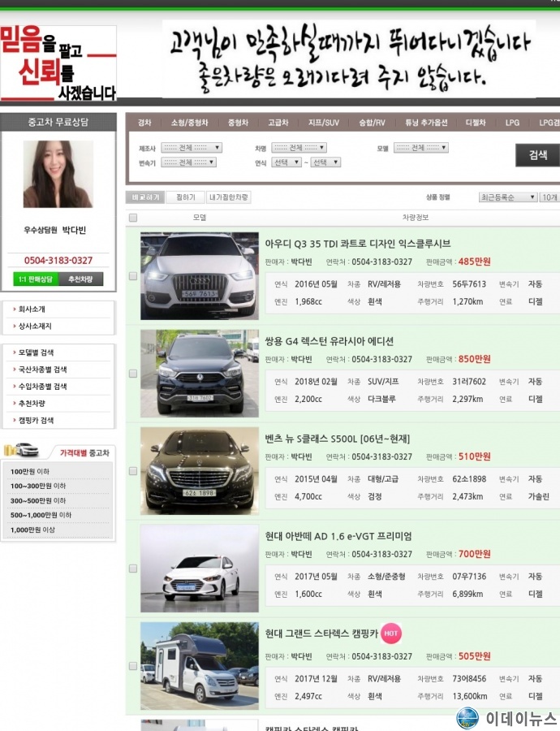The image size is (560, 731).
Task: Click the HOT badge on Grand Starex listing
Action: point(391,634)
